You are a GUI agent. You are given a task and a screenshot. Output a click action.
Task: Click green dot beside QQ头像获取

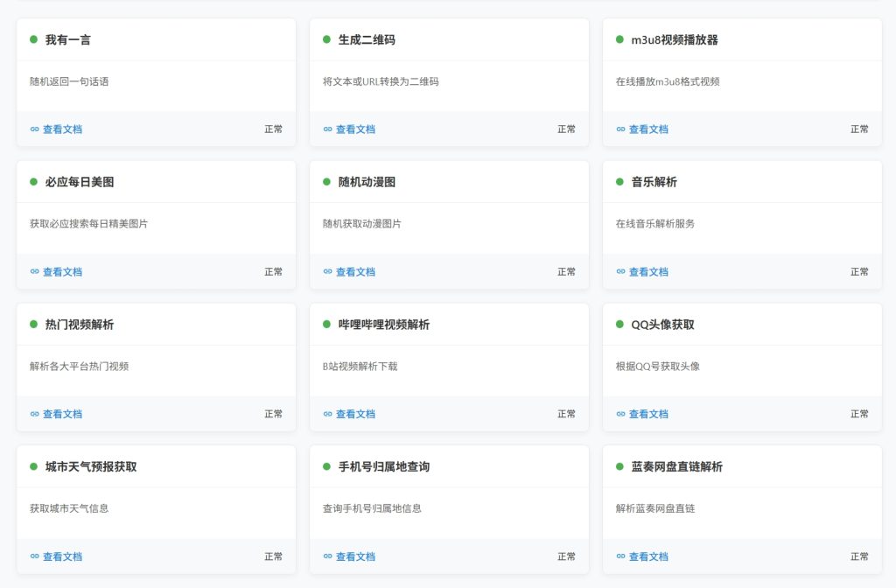pyautogui.click(x=619, y=325)
